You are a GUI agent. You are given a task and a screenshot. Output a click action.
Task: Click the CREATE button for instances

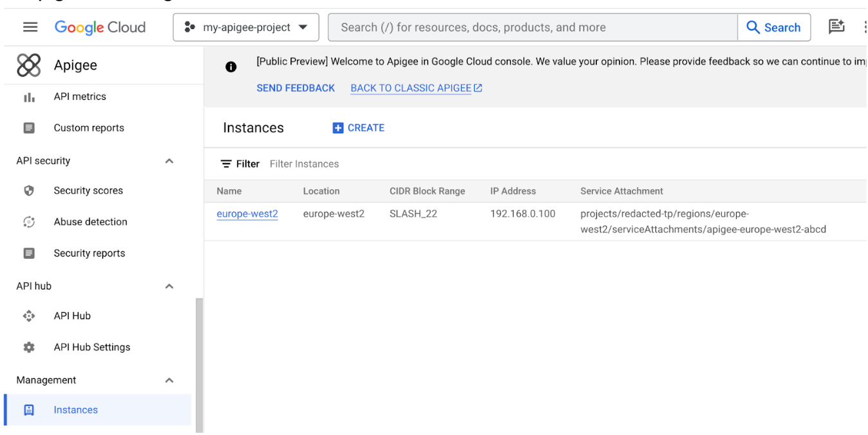pyautogui.click(x=358, y=127)
